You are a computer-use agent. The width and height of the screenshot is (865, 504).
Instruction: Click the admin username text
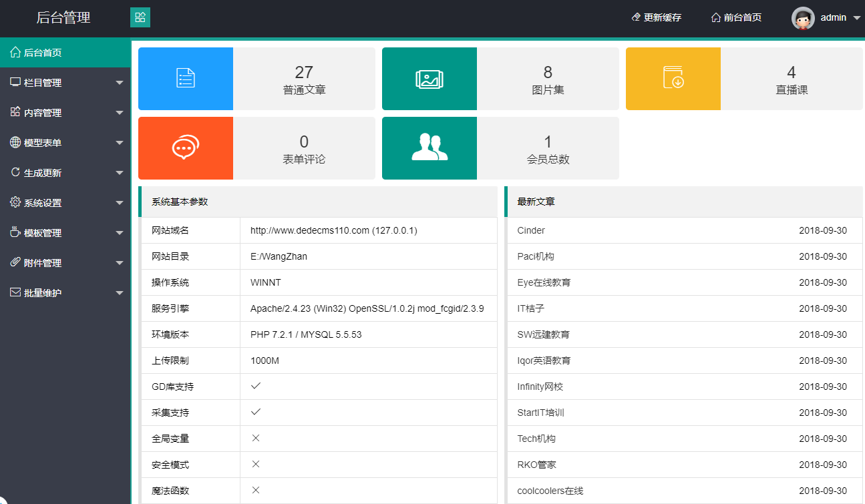click(834, 17)
